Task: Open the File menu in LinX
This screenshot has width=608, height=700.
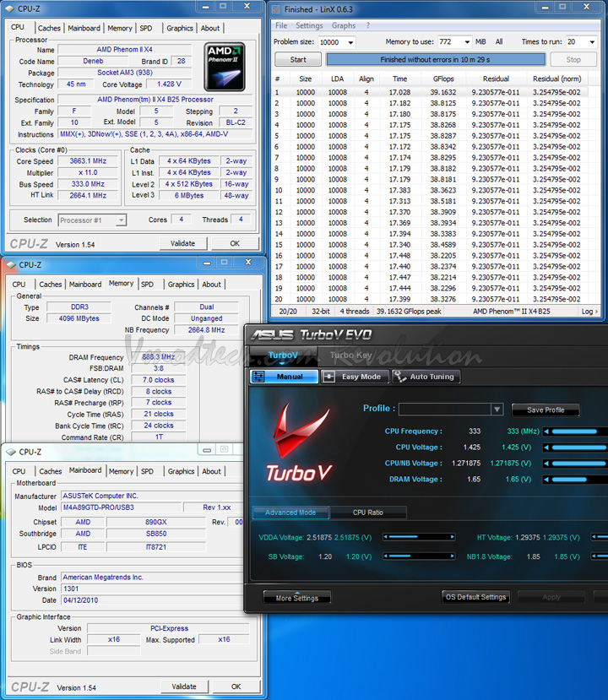Action: (281, 25)
